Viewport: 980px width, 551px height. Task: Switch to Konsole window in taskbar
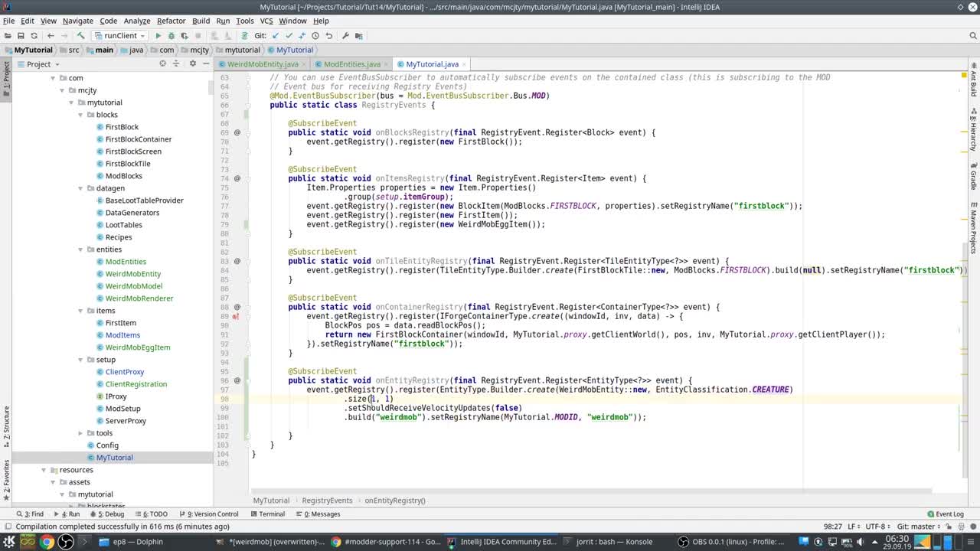[609, 542]
